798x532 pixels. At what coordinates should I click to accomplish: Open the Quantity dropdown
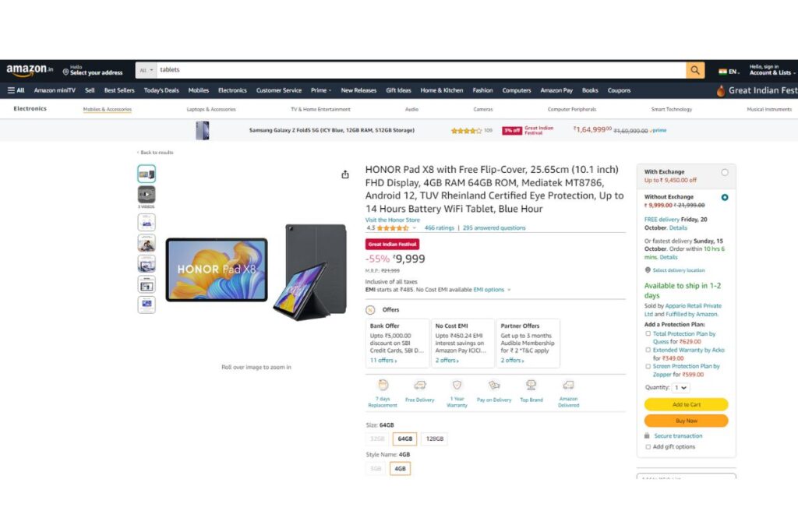click(681, 388)
